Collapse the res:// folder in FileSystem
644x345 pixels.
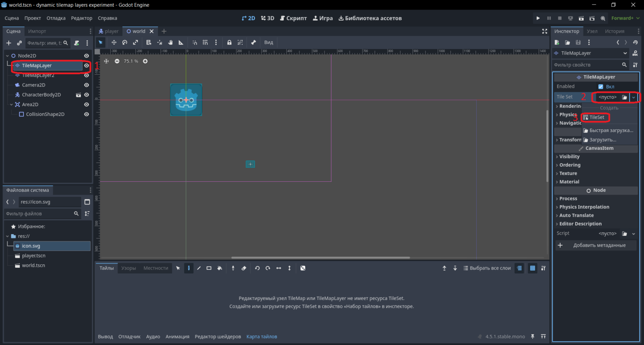(x=7, y=236)
